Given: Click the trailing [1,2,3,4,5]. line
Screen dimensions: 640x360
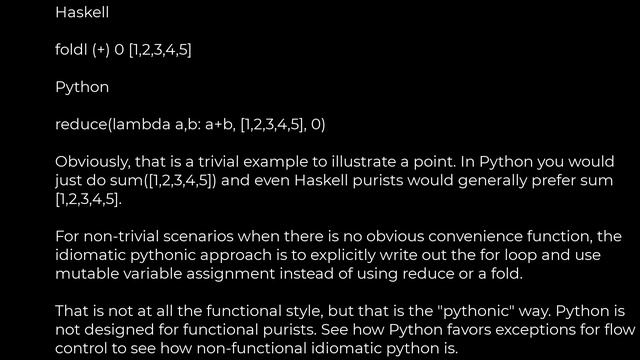Looking at the screenshot, I should (x=89, y=199).
